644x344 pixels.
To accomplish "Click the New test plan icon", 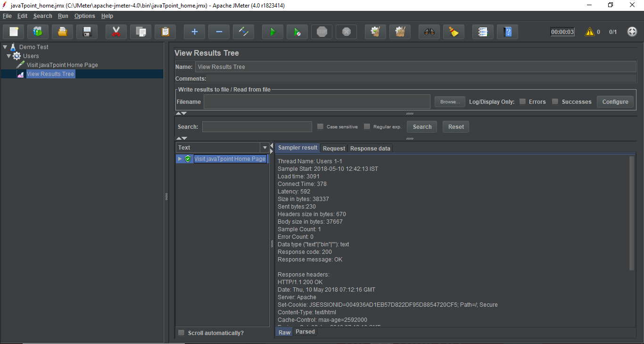I will click(x=14, y=32).
